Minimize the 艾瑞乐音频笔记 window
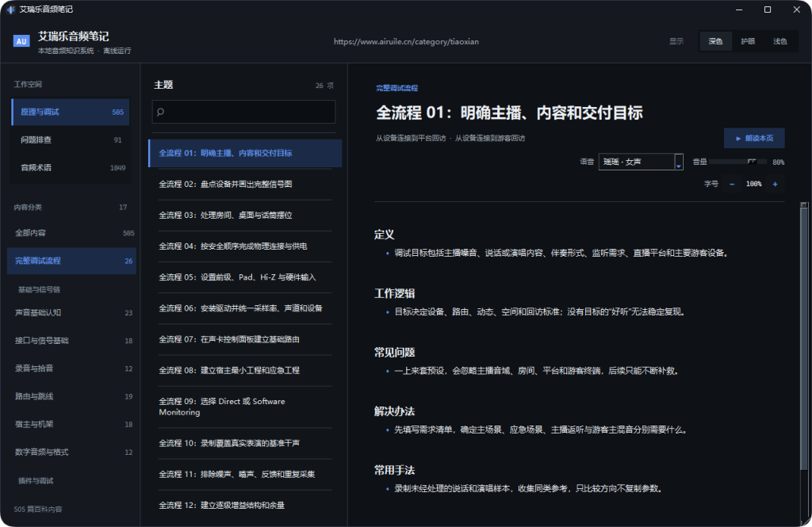This screenshot has width=812, height=527. coord(739,10)
